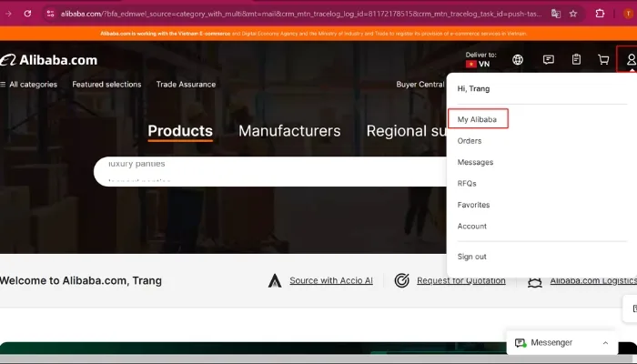This screenshot has height=364, width=637.
Task: Open the Chrome profile avatar
Action: point(628,14)
